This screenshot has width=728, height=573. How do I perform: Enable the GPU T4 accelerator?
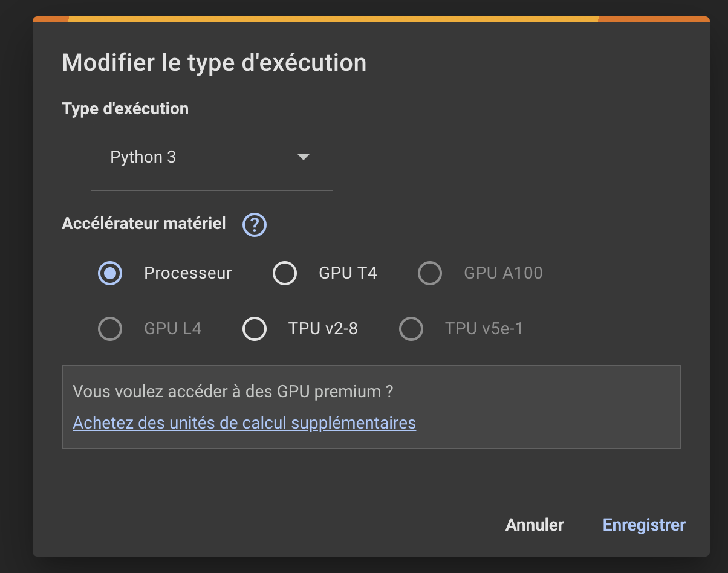click(x=285, y=273)
